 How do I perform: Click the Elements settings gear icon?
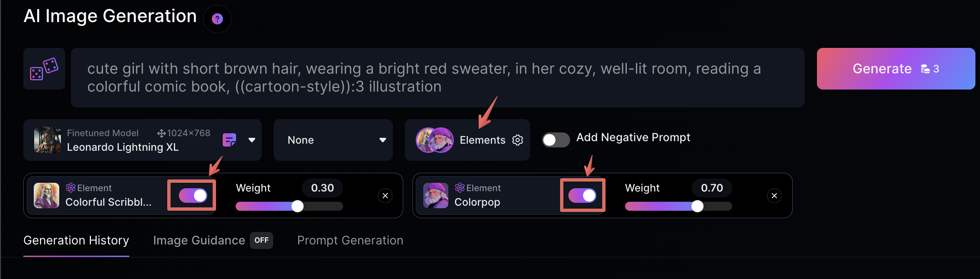tap(518, 140)
